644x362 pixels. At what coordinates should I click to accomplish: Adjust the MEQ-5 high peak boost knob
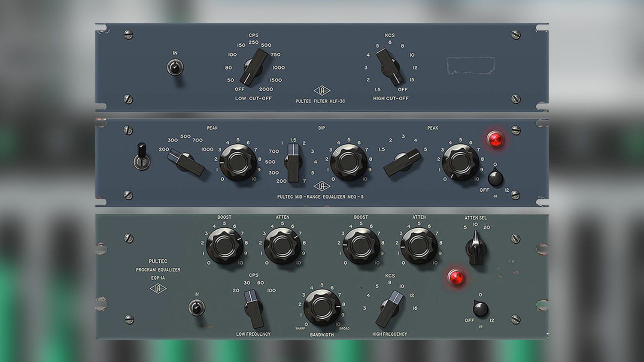pos(460,162)
